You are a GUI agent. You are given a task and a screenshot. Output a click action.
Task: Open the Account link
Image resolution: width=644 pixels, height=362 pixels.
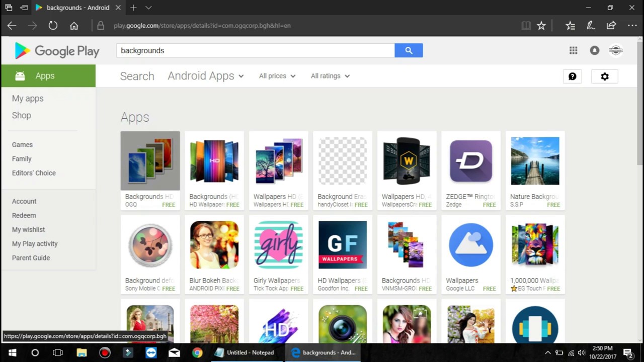tap(24, 201)
